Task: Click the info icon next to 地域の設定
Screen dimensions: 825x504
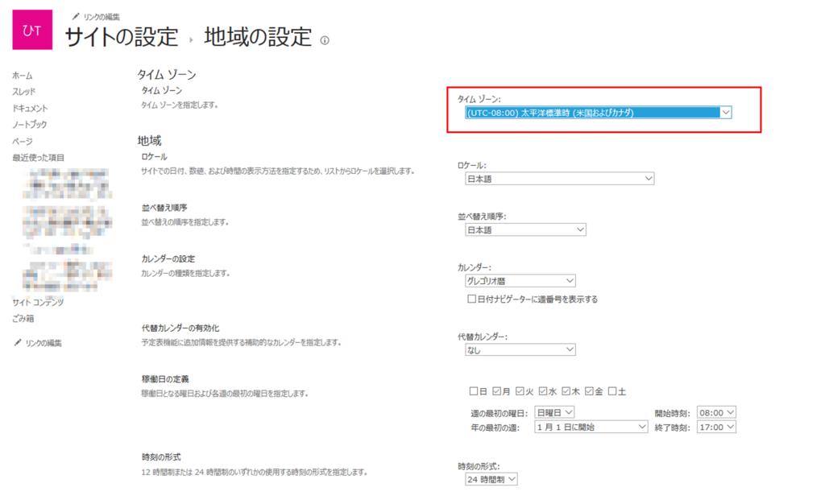Action: click(325, 40)
